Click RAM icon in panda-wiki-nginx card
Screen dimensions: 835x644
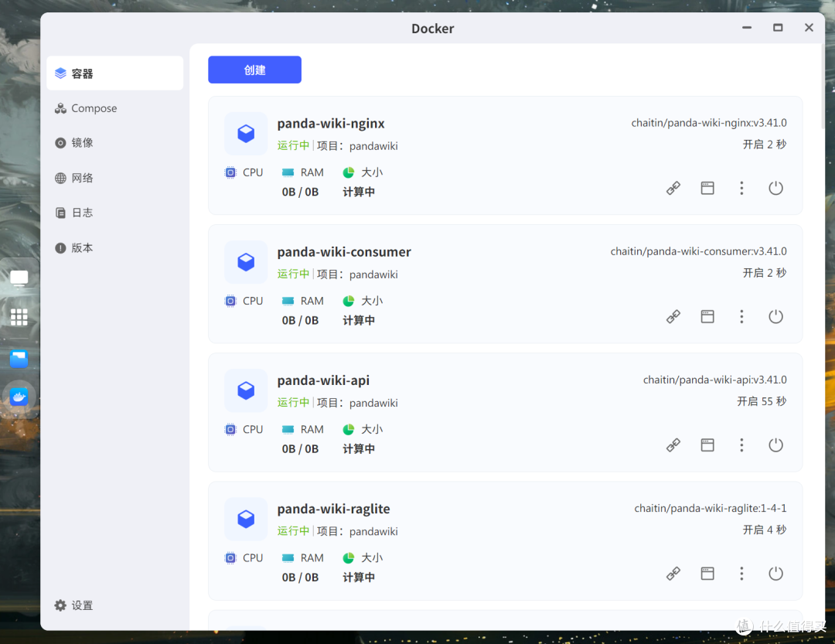(x=288, y=172)
